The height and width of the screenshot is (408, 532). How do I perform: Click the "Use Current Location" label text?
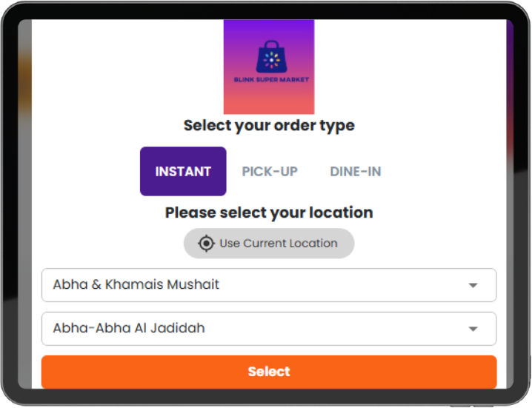click(279, 243)
